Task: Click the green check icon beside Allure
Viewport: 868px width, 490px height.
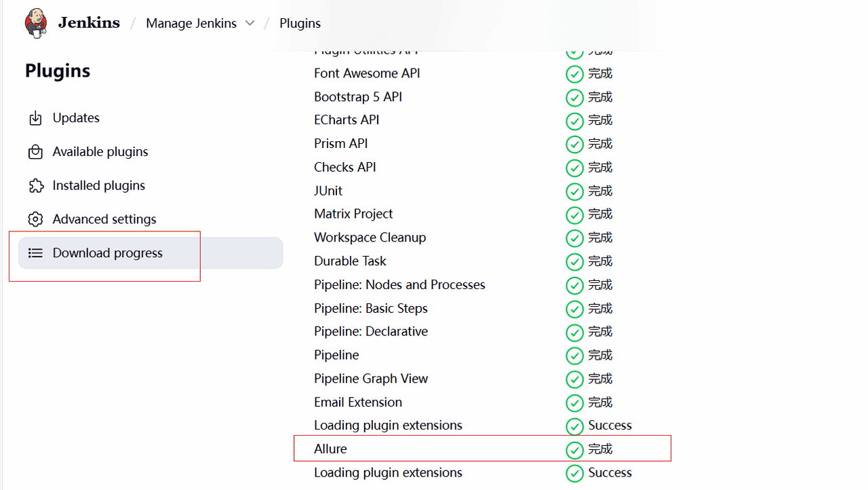Action: click(x=574, y=449)
